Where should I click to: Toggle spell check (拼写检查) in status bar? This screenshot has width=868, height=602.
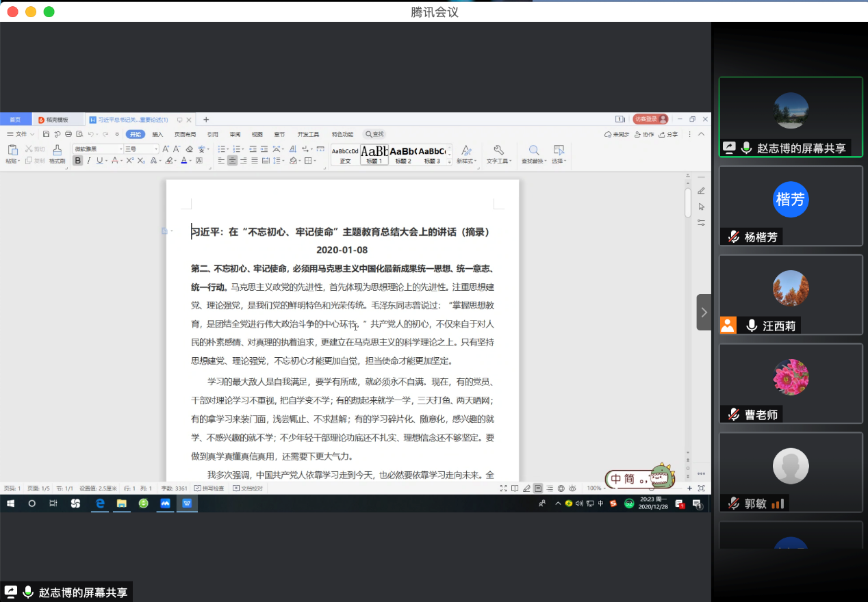(x=209, y=488)
